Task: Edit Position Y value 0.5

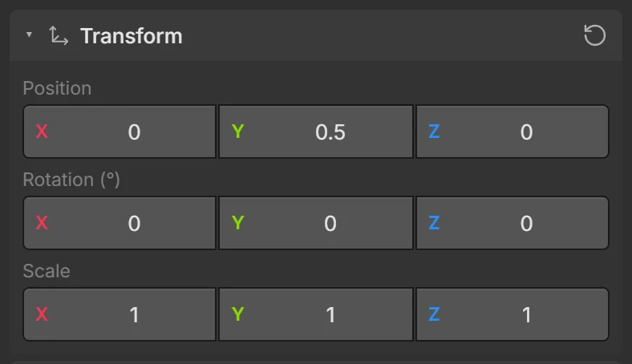Action: click(316, 131)
